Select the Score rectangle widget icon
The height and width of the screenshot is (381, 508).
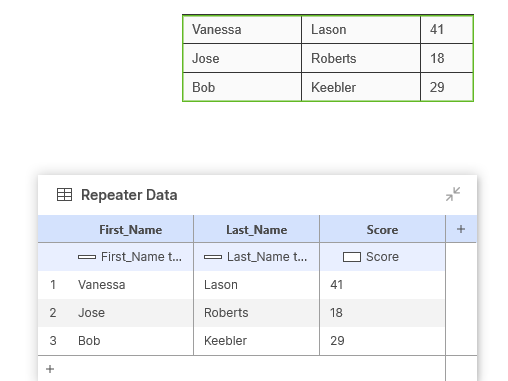click(x=352, y=257)
